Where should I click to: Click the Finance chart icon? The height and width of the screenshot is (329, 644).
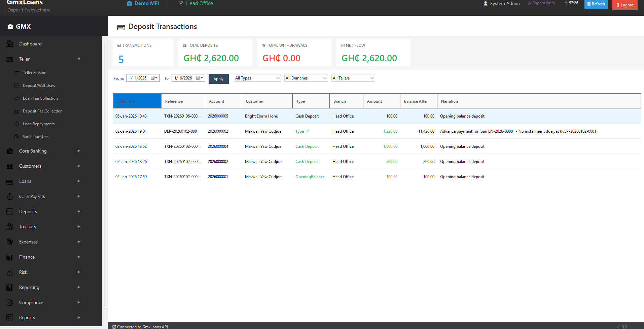pos(10,257)
